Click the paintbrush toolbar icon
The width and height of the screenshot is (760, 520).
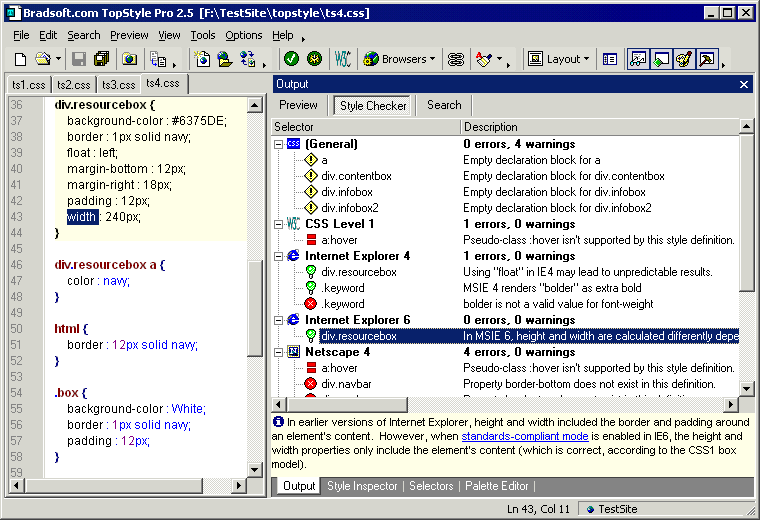(484, 59)
